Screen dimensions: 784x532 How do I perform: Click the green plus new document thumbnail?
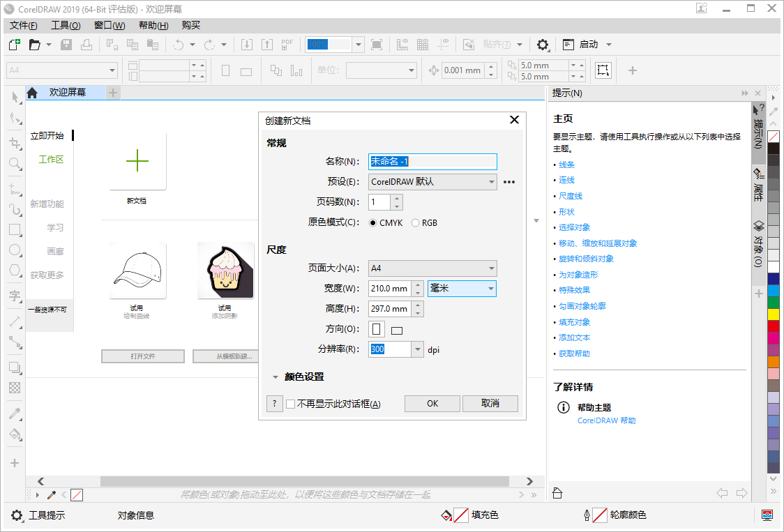[x=137, y=161]
